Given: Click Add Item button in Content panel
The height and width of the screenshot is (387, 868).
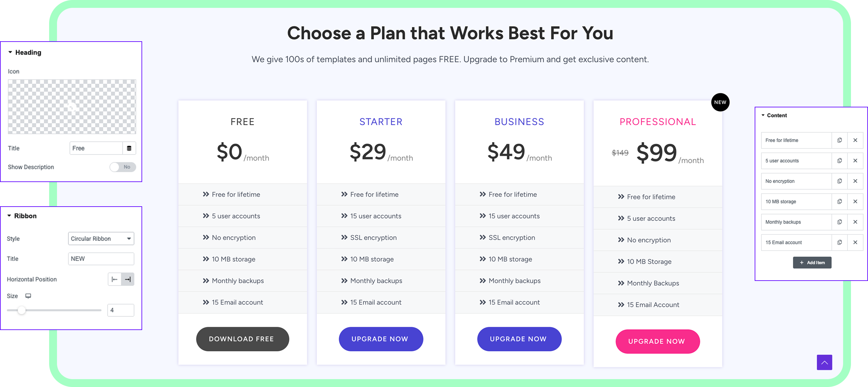Looking at the screenshot, I should coord(812,263).
